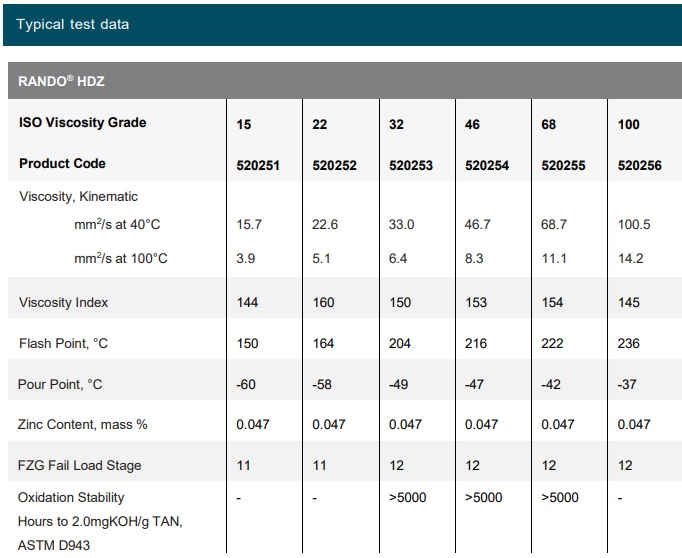
Task: Click ISO viscosity grade 100 column header
Action: (x=628, y=125)
